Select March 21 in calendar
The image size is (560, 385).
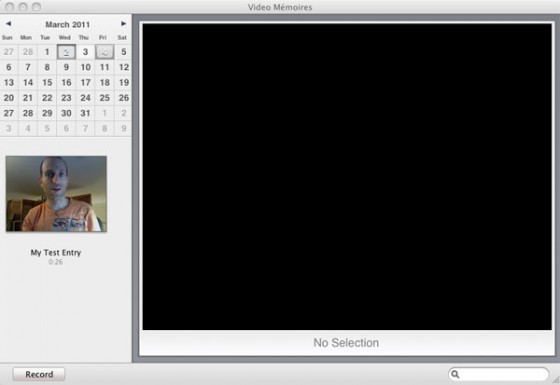tap(28, 98)
